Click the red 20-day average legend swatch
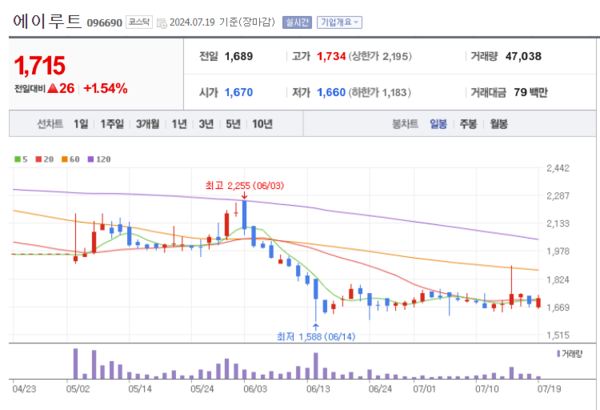This screenshot has width=600, height=410. tap(38, 159)
